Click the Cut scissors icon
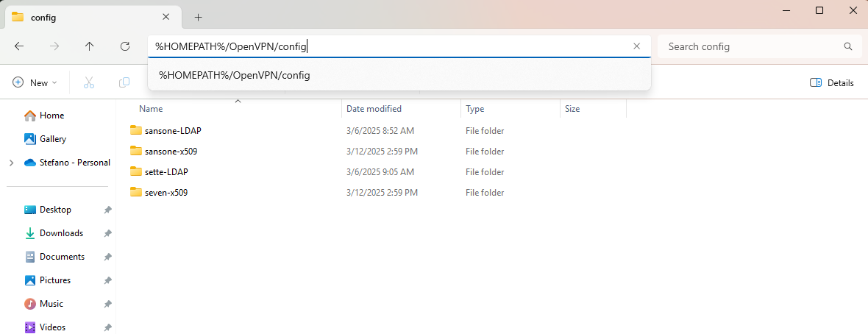Viewport: 868px width, 334px height. coord(88,82)
